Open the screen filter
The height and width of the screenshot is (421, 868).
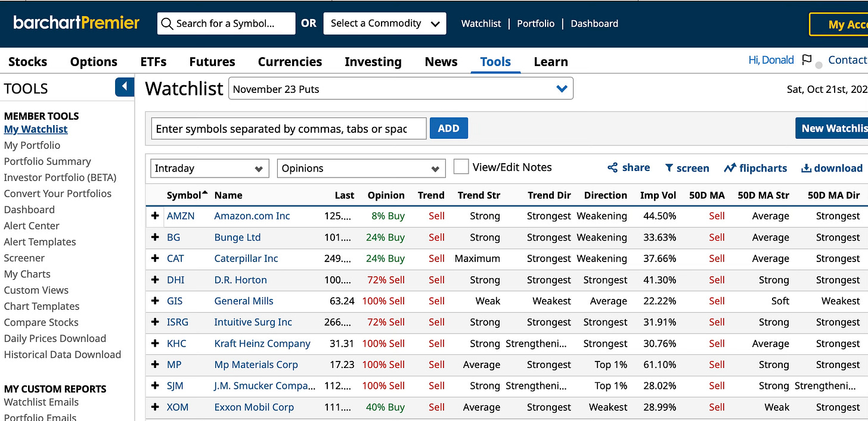pyautogui.click(x=687, y=168)
